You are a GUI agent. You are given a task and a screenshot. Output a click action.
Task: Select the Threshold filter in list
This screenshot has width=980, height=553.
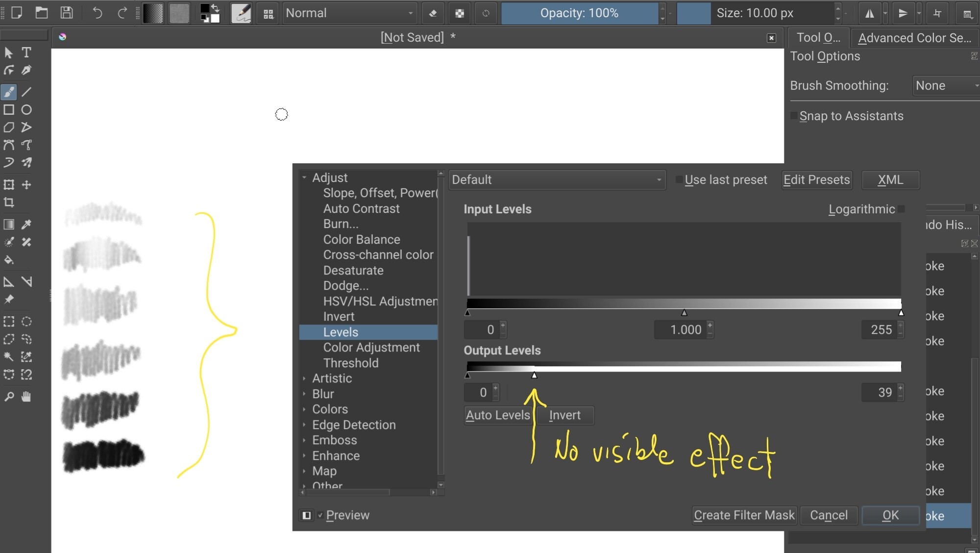coord(351,363)
